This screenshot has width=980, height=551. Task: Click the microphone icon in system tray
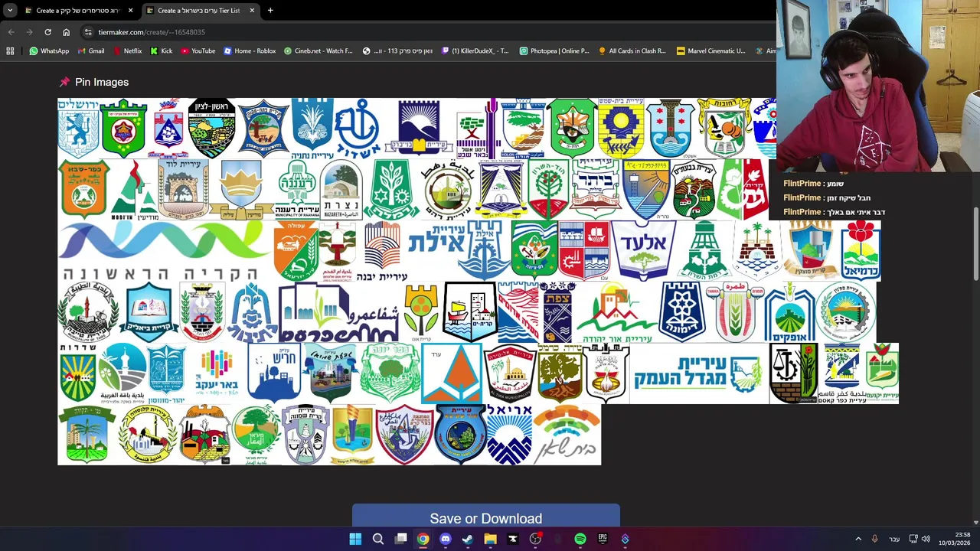tap(874, 540)
